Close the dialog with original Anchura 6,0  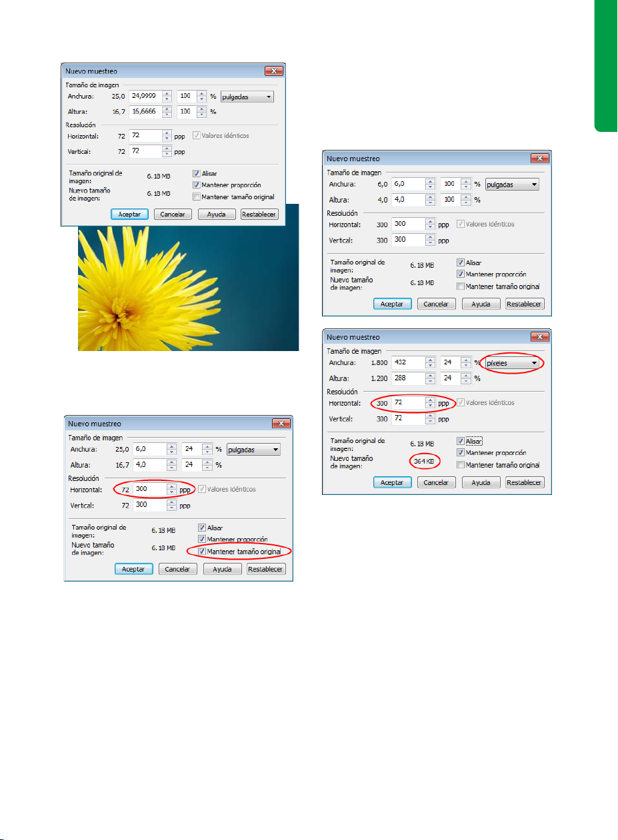click(x=539, y=159)
